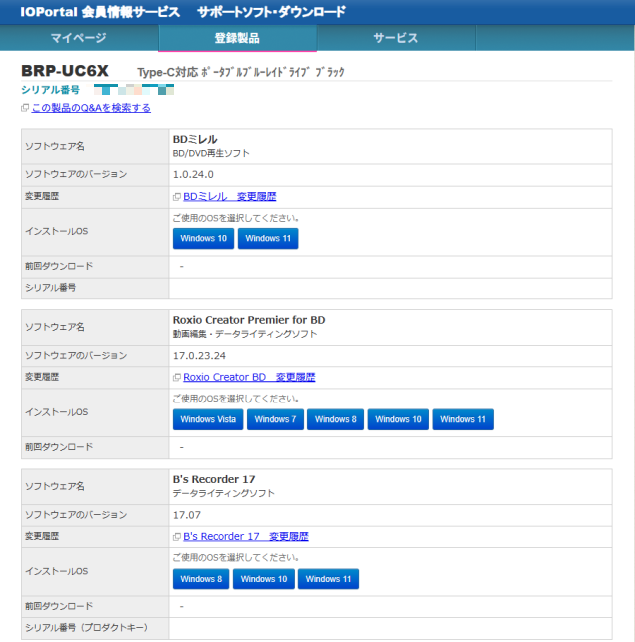Switch to the サービス tab

pyautogui.click(x=396, y=38)
